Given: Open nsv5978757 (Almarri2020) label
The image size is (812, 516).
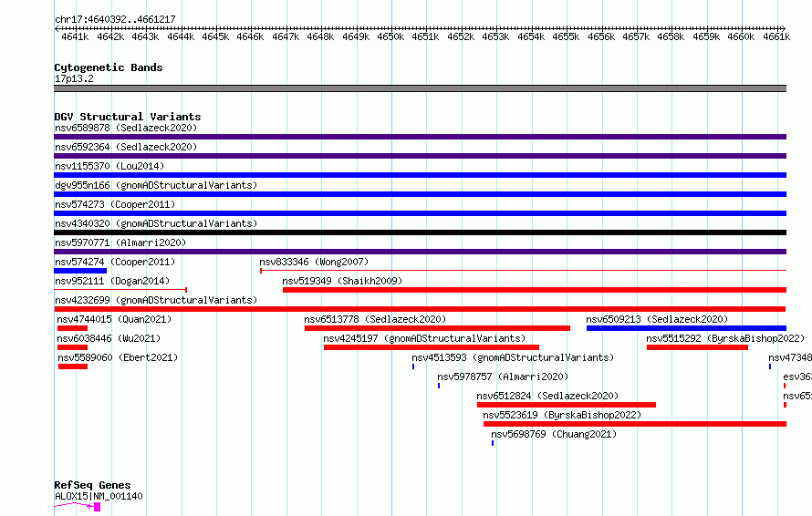Looking at the screenshot, I should pos(503,377).
